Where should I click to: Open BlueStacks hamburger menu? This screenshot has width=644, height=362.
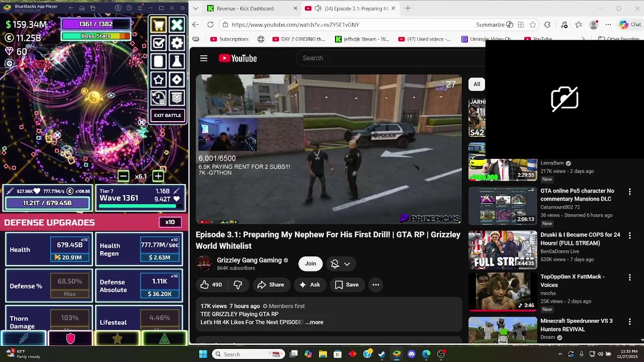click(139, 8)
